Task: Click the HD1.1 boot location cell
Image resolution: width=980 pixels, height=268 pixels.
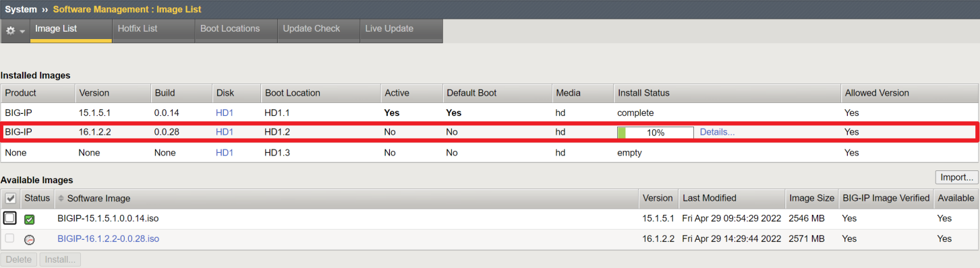Action: (277, 112)
